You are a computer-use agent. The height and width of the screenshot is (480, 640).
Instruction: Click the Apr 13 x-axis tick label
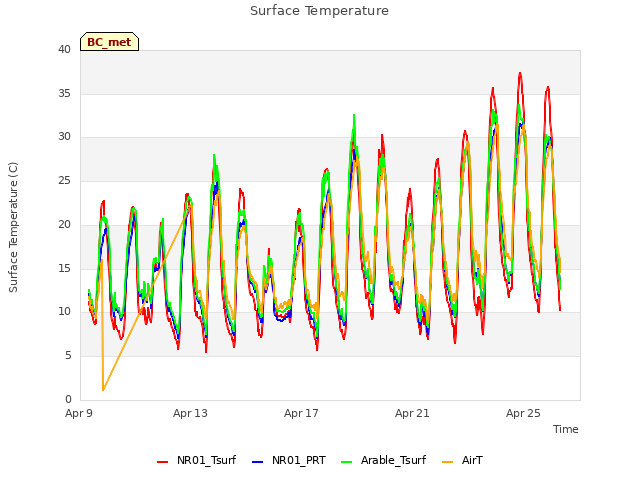click(190, 413)
